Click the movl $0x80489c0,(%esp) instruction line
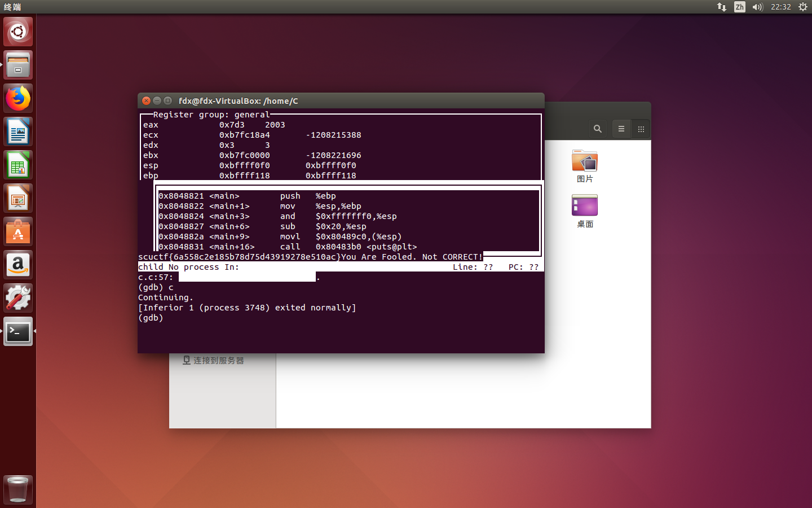The height and width of the screenshot is (508, 812). [280, 237]
